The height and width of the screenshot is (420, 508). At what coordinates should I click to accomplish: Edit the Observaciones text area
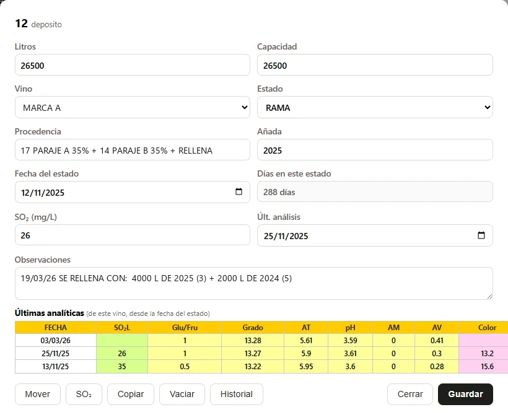(253, 284)
